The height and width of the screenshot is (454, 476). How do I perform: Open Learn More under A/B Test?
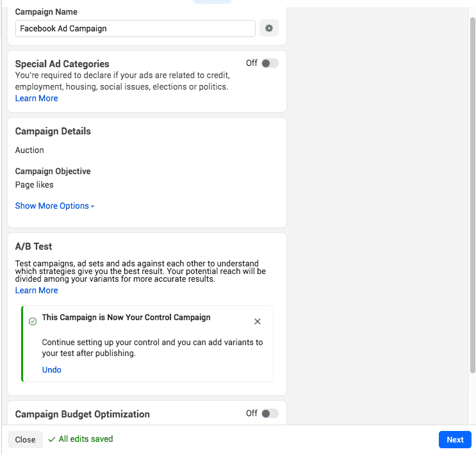pos(37,291)
